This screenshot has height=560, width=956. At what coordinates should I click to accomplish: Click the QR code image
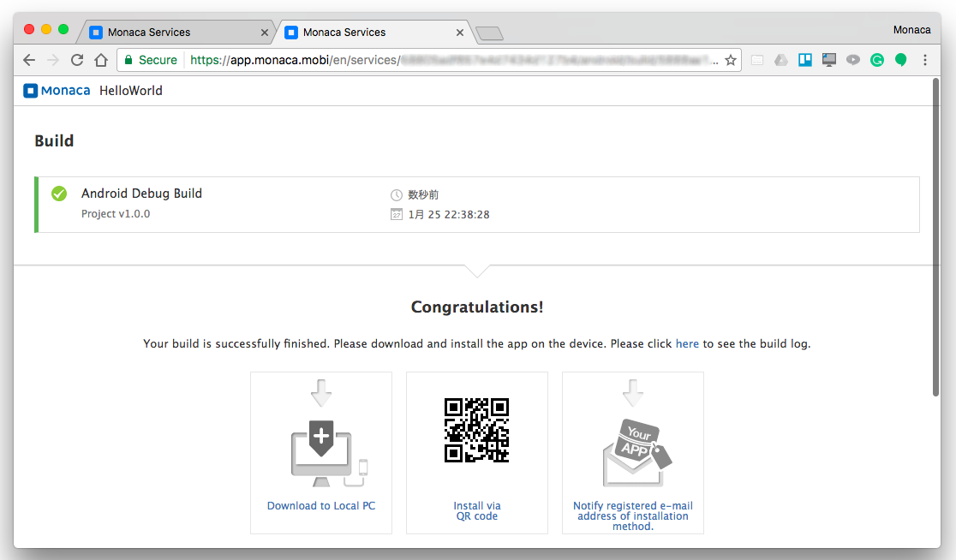[x=476, y=430]
